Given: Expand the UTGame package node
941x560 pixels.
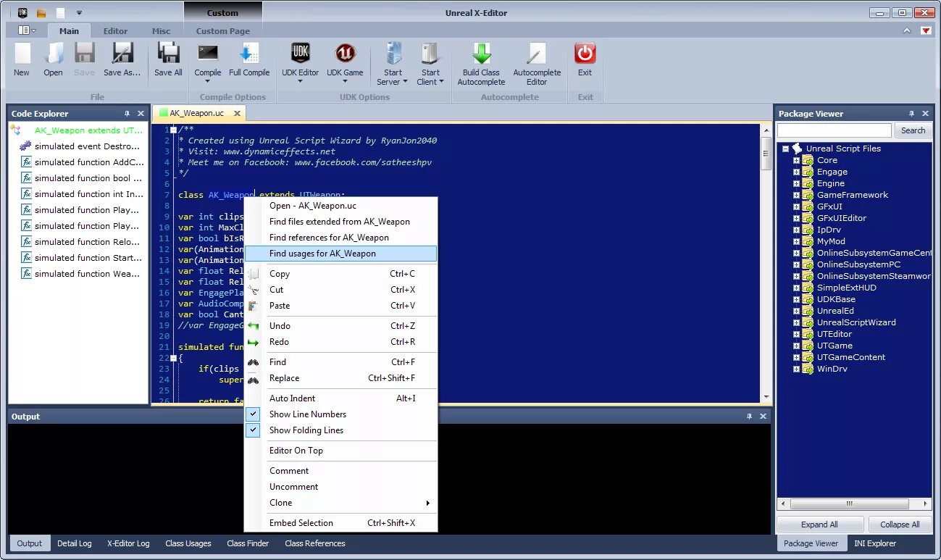Looking at the screenshot, I should pyautogui.click(x=796, y=346).
